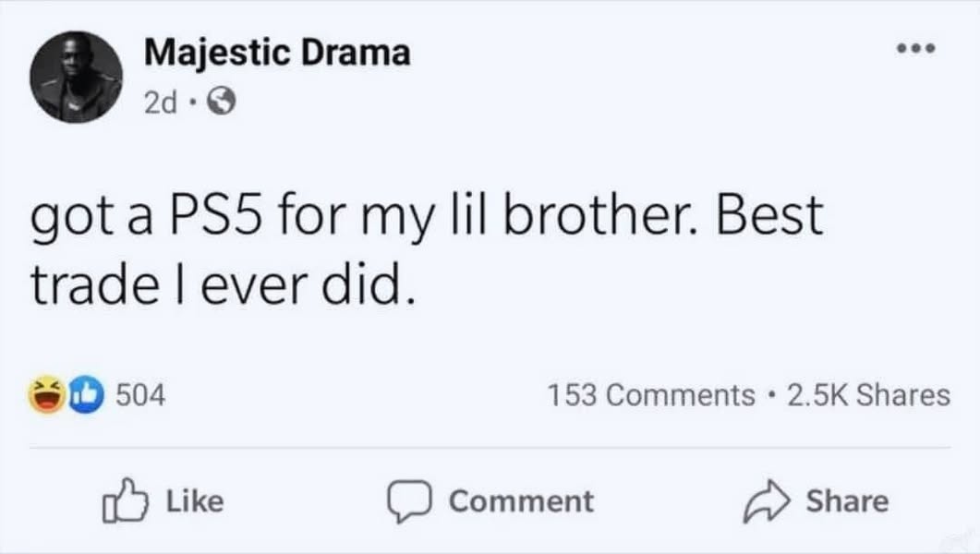Click the Share button label
Viewport: 980px width, 554px height.
point(848,501)
